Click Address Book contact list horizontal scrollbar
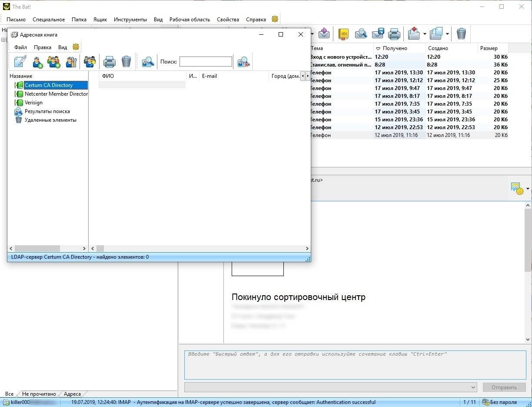 pos(200,249)
